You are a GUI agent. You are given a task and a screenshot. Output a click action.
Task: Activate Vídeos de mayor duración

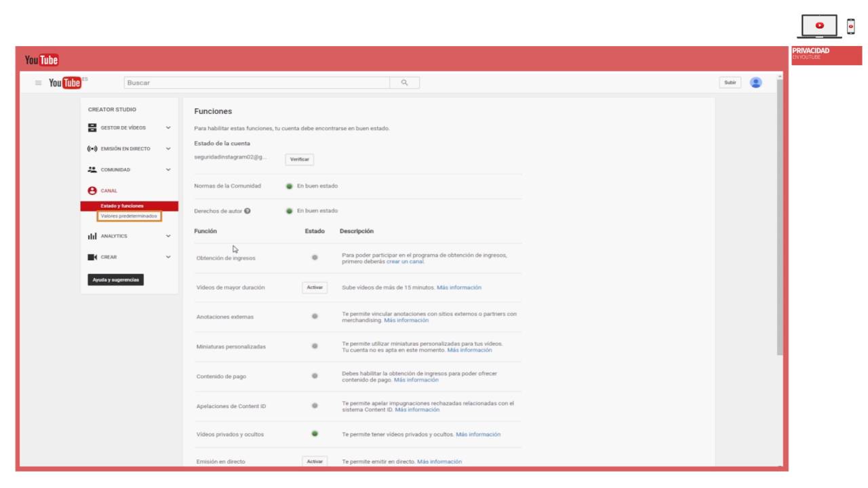click(x=315, y=287)
